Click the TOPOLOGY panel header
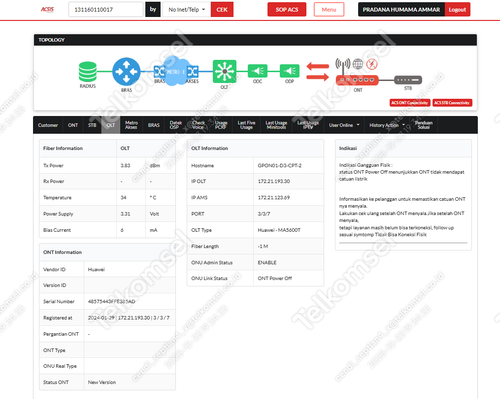Viewport: 500px width, 399px height. pos(255,40)
